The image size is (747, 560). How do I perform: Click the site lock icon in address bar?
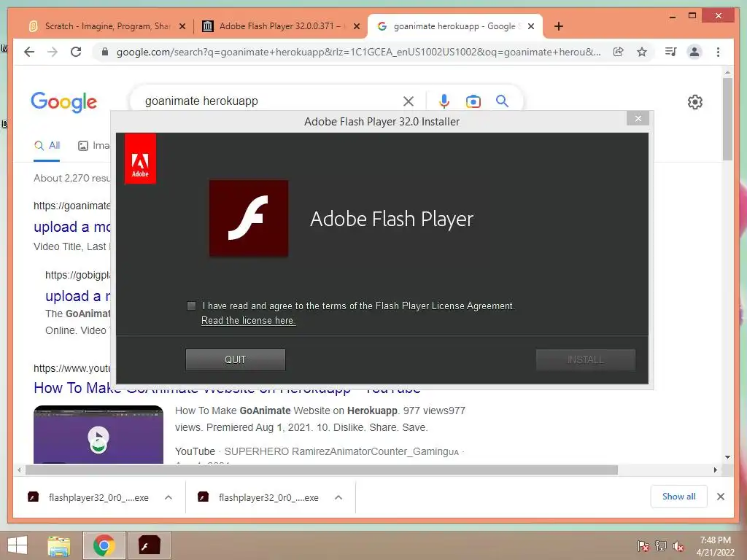(x=105, y=52)
